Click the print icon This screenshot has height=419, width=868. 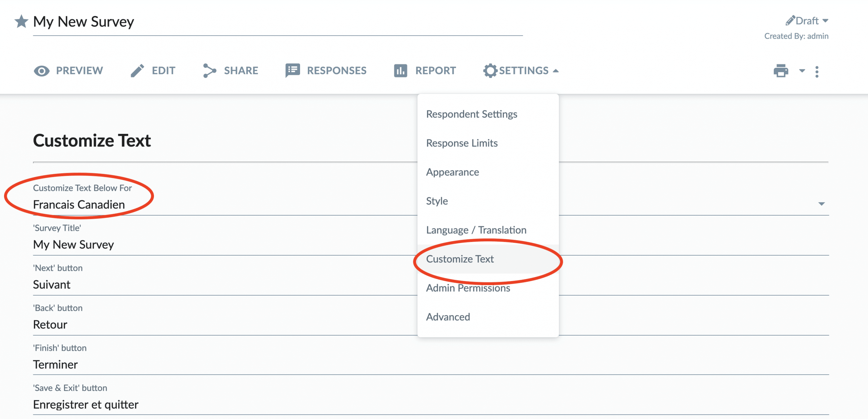(x=782, y=71)
